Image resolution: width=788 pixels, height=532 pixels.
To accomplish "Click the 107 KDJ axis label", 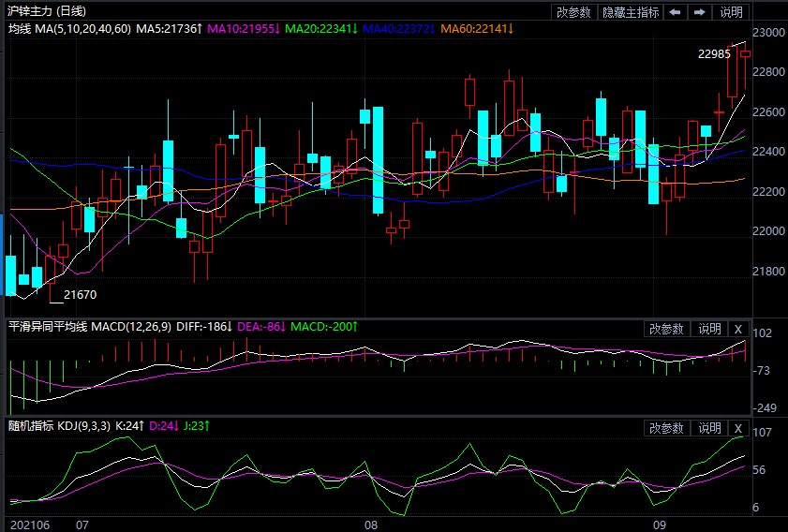I will [763, 433].
